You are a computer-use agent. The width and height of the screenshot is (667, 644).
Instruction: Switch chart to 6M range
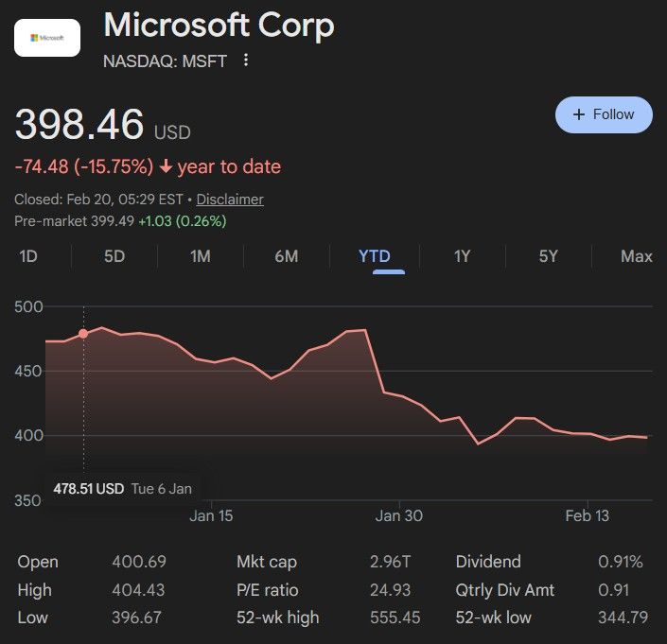pos(286,256)
